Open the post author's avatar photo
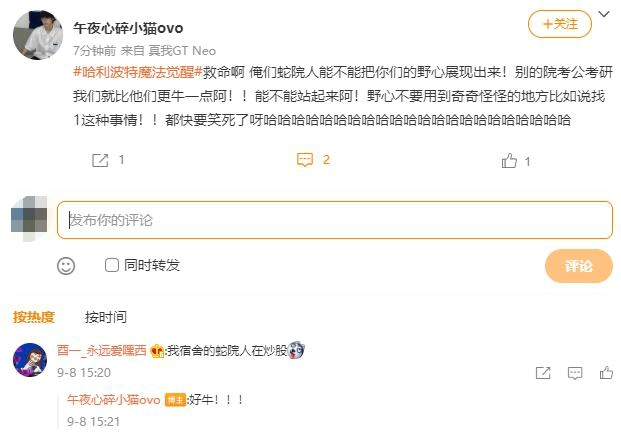 pyautogui.click(x=38, y=35)
